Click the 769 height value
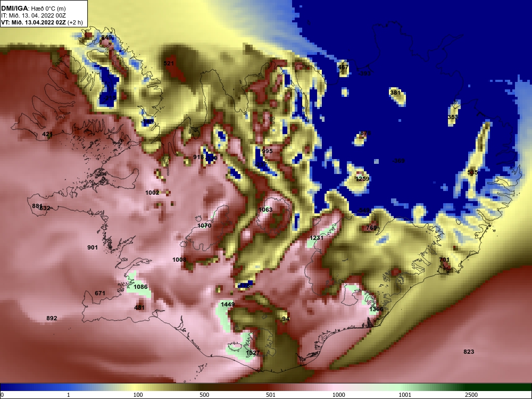The height and width of the screenshot is (399, 532). coord(371,228)
